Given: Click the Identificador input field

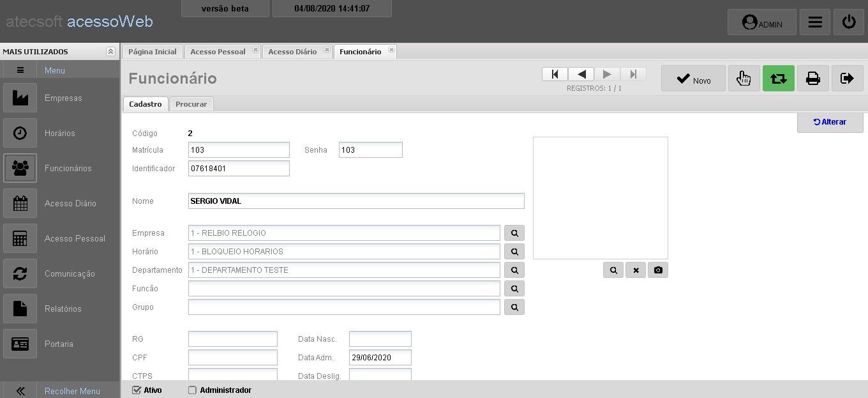Looking at the screenshot, I should pos(239,169).
